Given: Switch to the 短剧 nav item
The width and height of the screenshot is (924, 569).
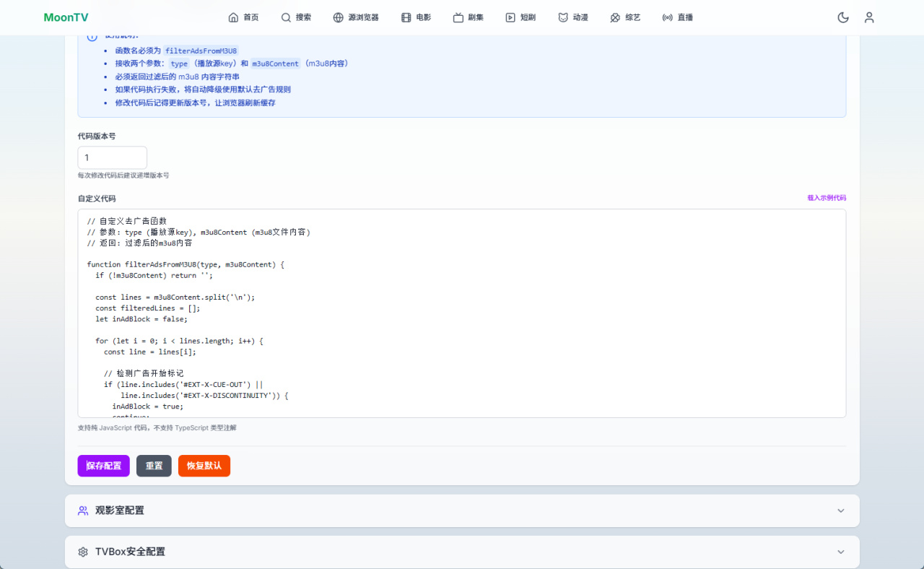Looking at the screenshot, I should click(x=520, y=17).
